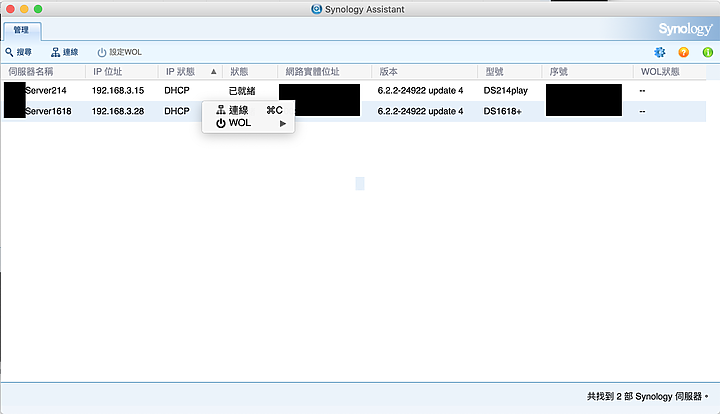720x414 pixels.
Task: Open the settings gear icon
Action: (x=660, y=52)
